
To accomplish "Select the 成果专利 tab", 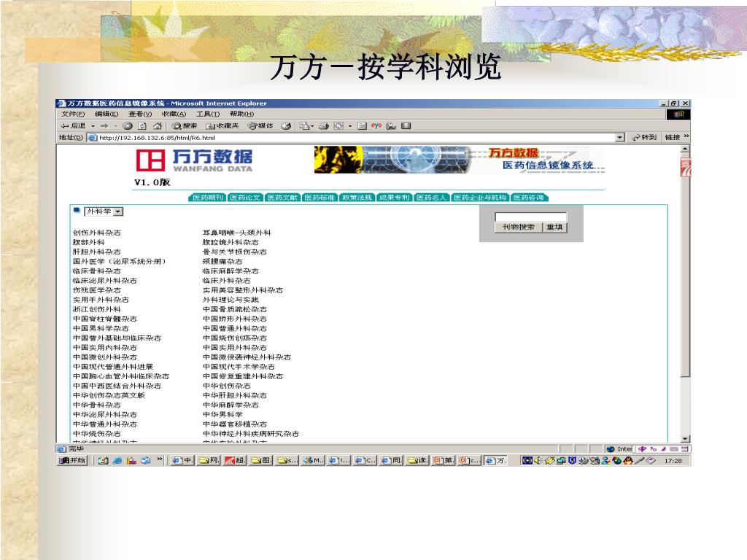I will (x=394, y=198).
